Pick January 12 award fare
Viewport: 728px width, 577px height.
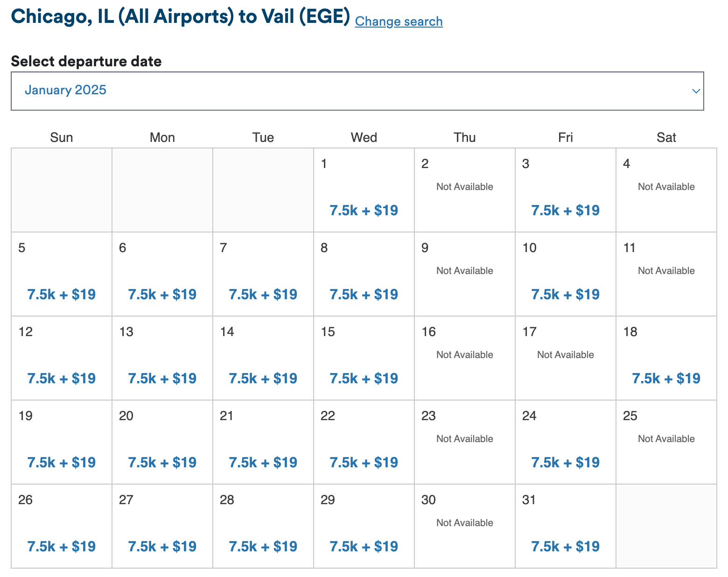61,379
